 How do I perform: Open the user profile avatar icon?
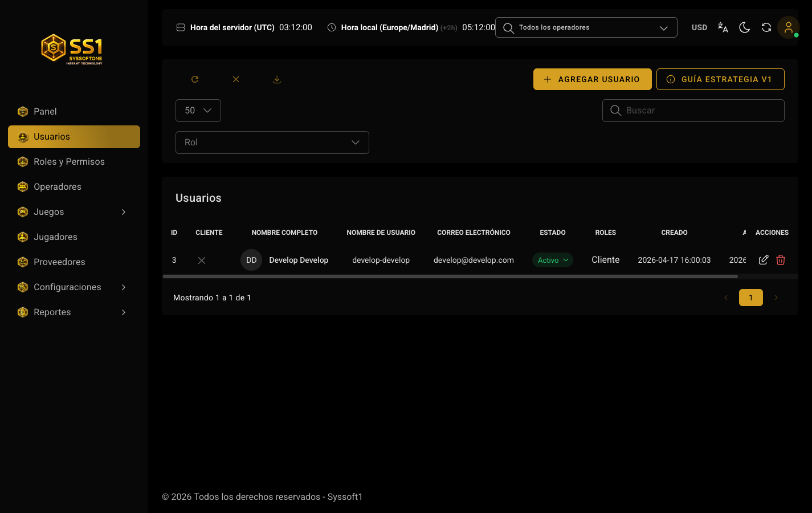[789, 27]
